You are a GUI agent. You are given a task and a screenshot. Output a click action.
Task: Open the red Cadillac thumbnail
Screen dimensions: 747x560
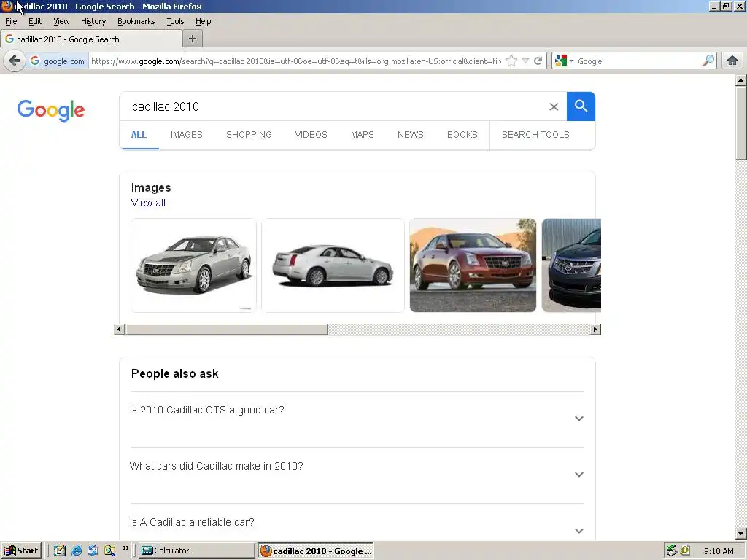[473, 265]
